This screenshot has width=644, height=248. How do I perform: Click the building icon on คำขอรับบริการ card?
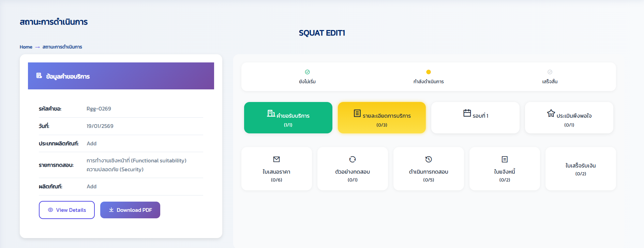(x=271, y=113)
